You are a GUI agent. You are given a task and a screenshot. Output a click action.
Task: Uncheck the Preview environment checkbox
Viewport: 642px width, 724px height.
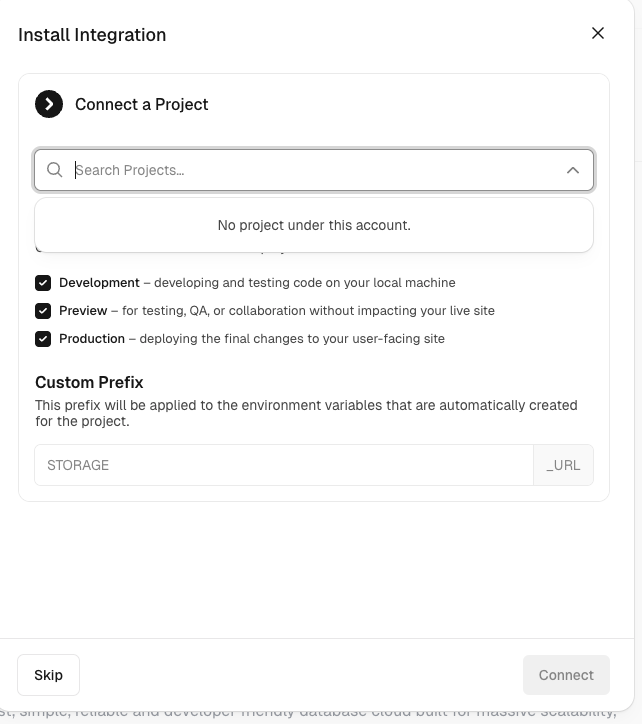43,311
